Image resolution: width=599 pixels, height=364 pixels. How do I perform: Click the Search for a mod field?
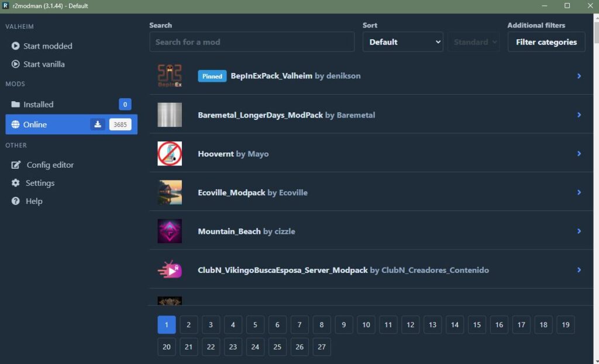(x=252, y=42)
